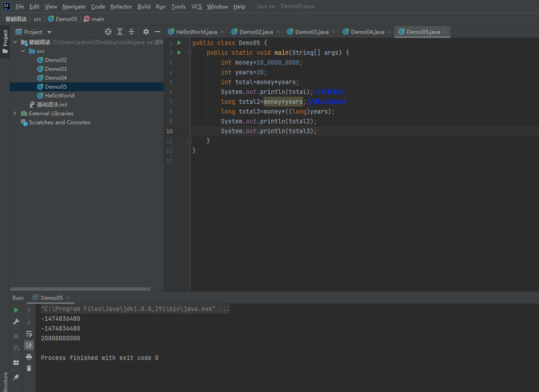Switch to the Demo03.java editor tab
This screenshot has width=539, height=392.
tap(311, 32)
